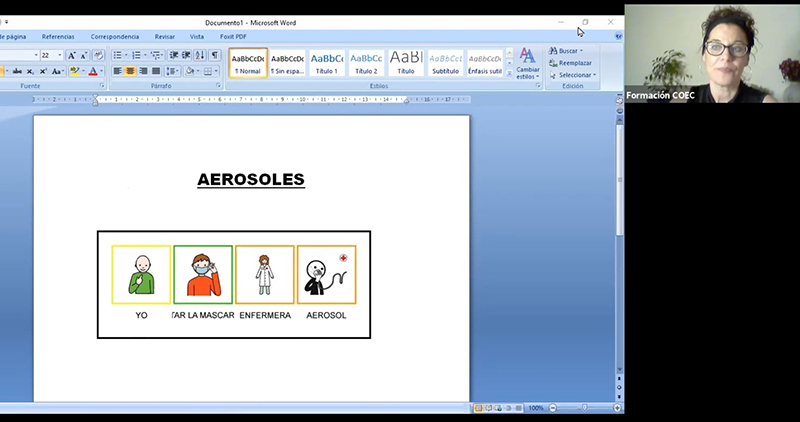Click the Word help question mark icon
Image resolution: width=800 pixels, height=422 pixels.
[619, 36]
